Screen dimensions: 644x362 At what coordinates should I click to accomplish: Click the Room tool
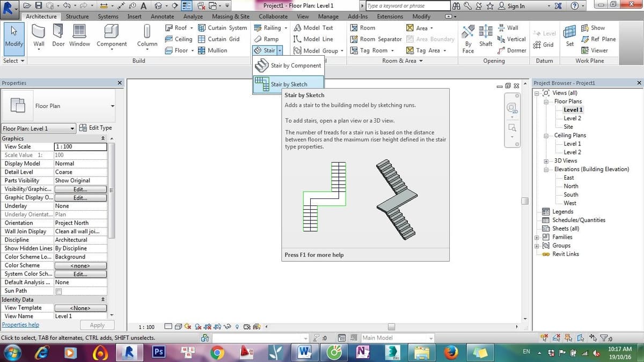(363, 28)
